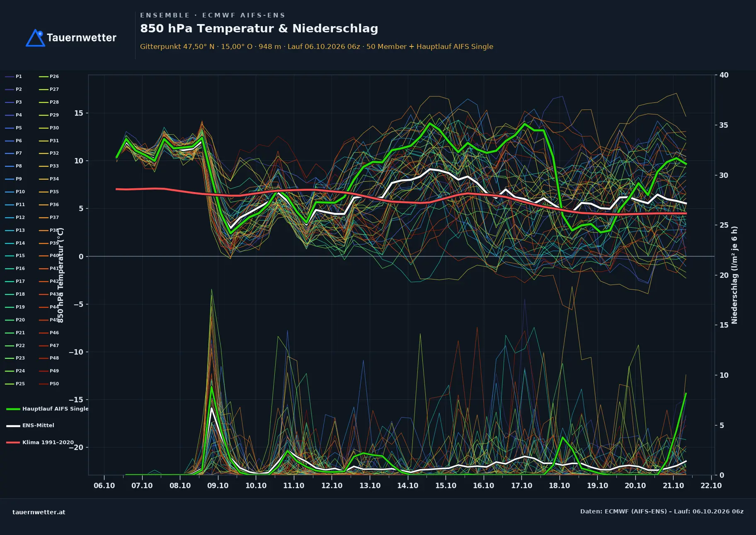
Task: Select legend entry P20
Action: click(x=15, y=320)
